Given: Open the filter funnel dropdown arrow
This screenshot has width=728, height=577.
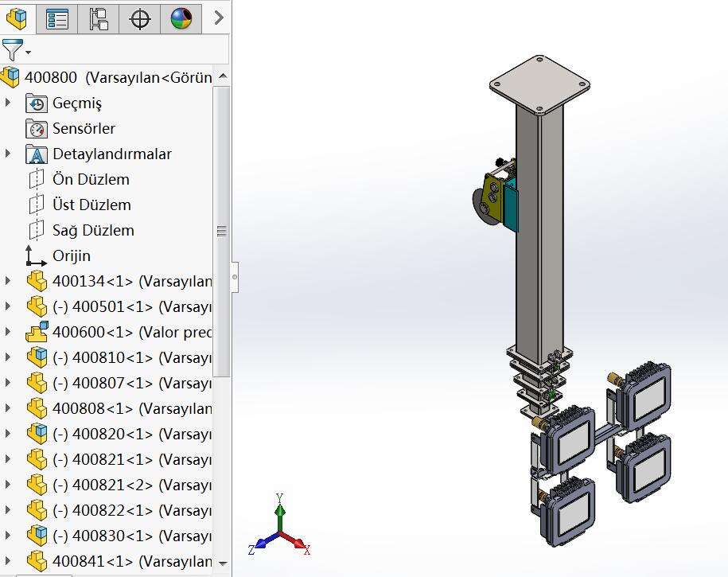Looking at the screenshot, I should coord(29,53).
